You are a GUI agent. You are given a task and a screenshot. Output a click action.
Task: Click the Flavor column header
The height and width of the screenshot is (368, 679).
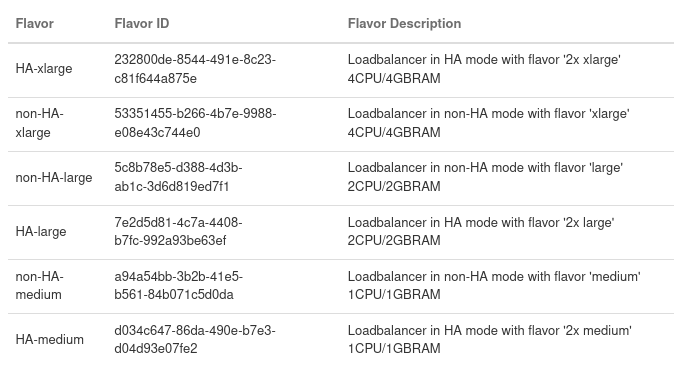point(35,23)
